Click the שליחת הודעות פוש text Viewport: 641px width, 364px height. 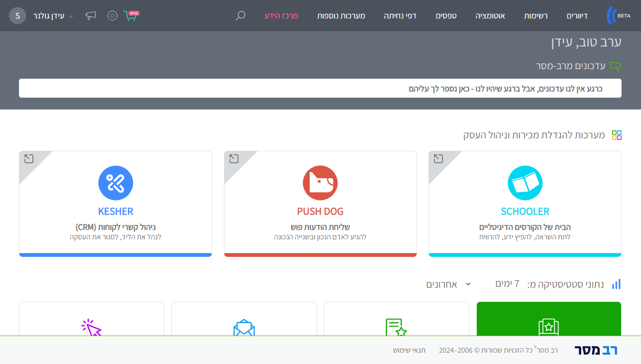point(320,227)
